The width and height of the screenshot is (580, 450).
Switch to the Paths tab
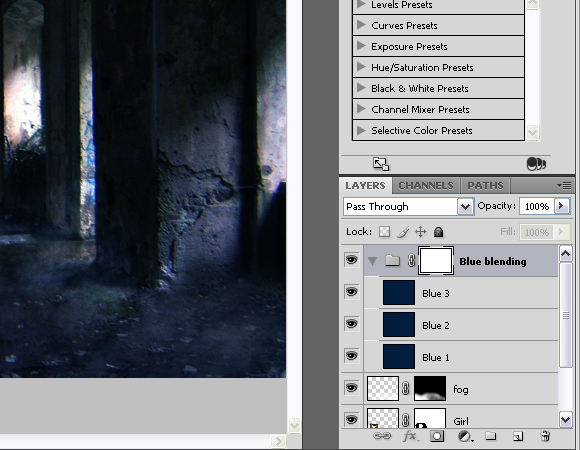tap(485, 185)
